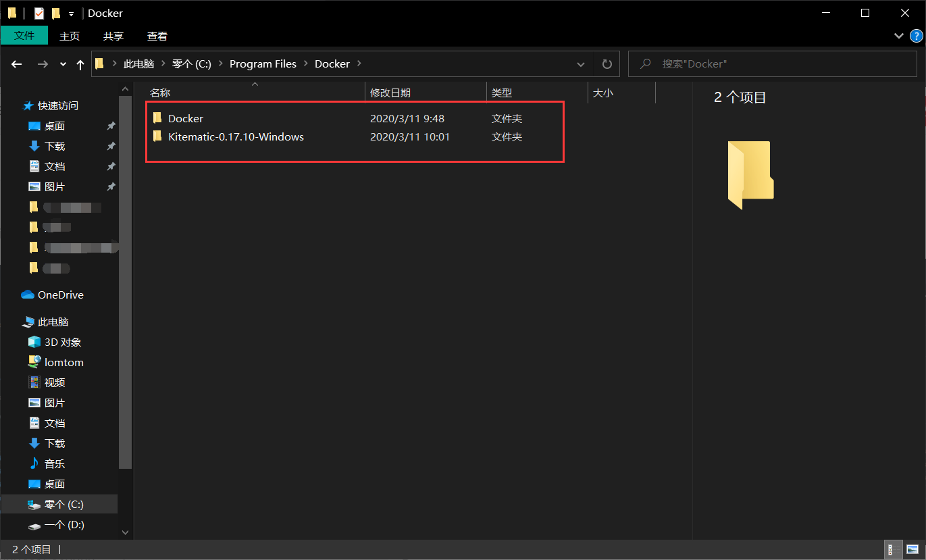Open 文档 under 此电脑
Image resolution: width=926 pixels, height=560 pixels.
point(54,424)
